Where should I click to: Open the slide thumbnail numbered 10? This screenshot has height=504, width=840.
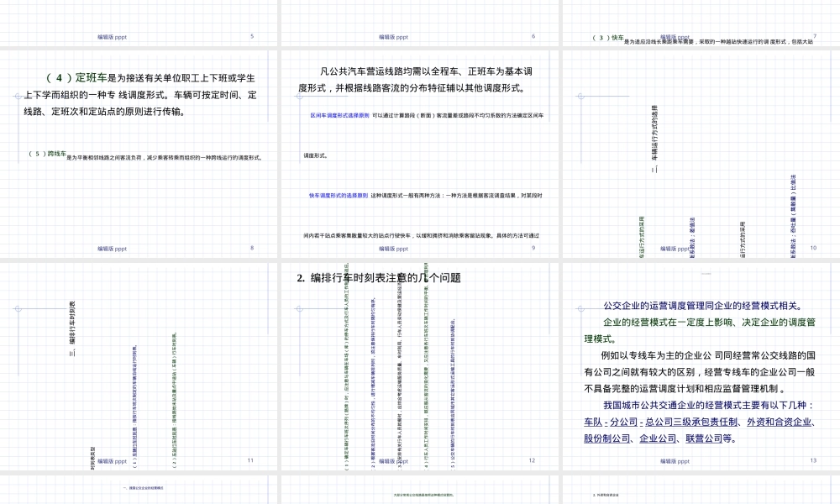(x=701, y=154)
